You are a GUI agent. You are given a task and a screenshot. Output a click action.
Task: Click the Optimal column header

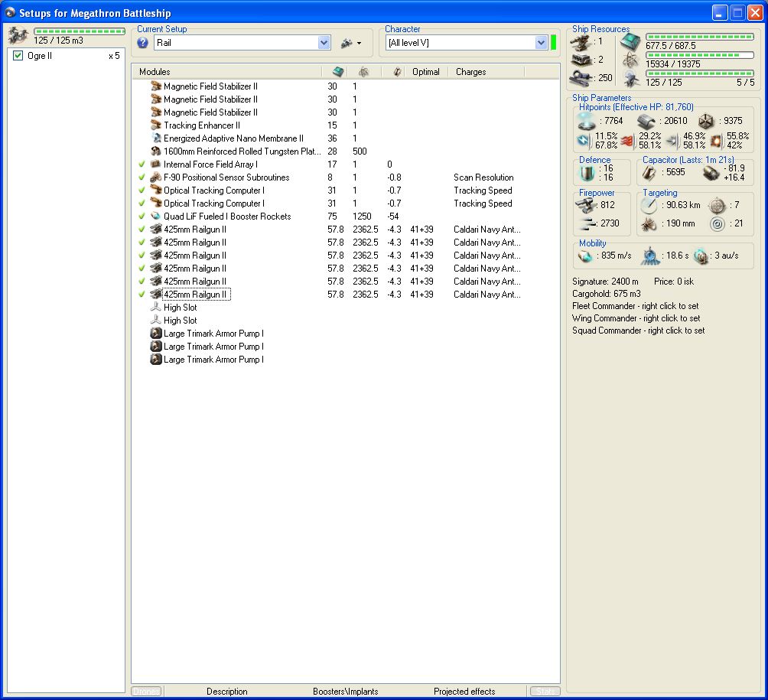click(425, 71)
